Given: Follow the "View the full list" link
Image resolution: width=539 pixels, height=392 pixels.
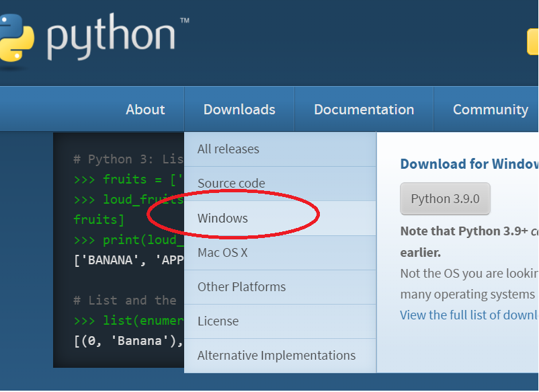Looking at the screenshot, I should point(469,315).
